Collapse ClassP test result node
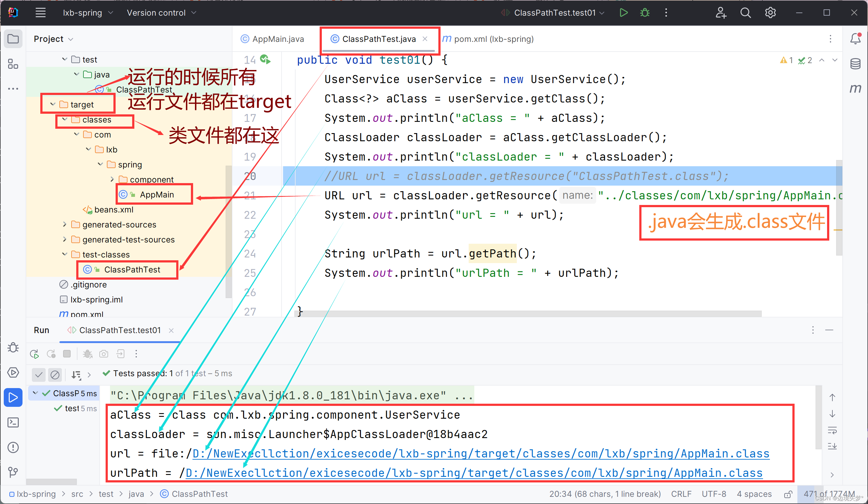Screen dimensions: 868x504 (35, 393)
